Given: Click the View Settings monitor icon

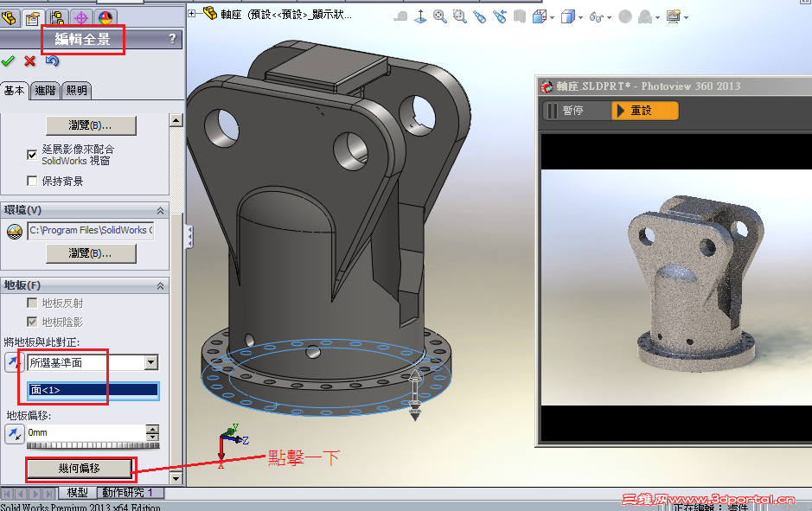Looking at the screenshot, I should coord(674,17).
